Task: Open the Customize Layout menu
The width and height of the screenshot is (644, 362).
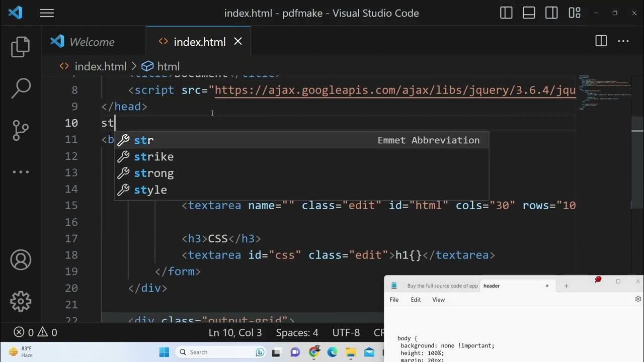Action: coord(575,14)
